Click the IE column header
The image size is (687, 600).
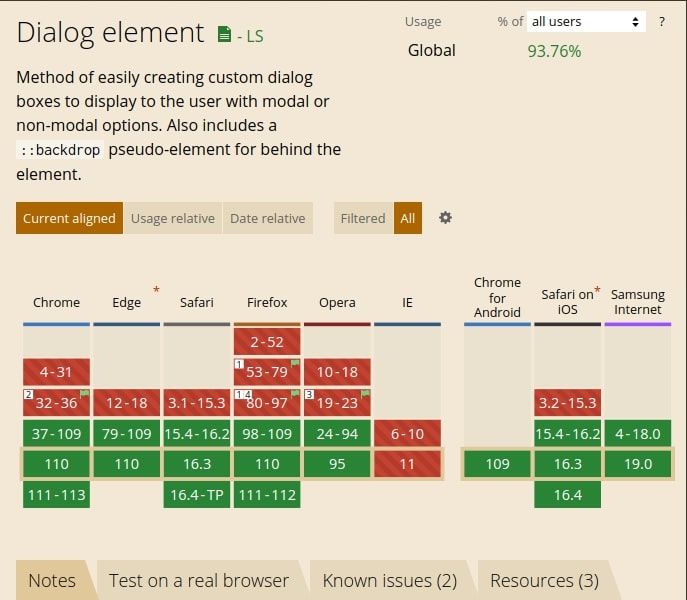[407, 302]
